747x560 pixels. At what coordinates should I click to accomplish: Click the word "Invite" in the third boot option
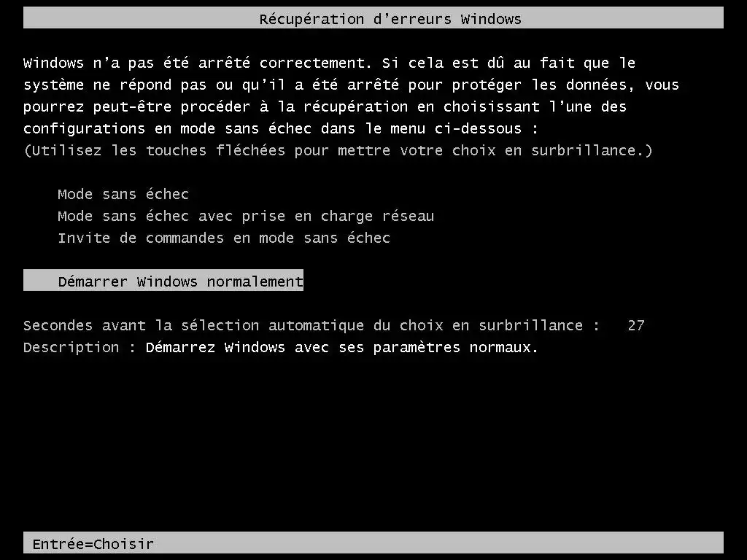click(x=84, y=238)
